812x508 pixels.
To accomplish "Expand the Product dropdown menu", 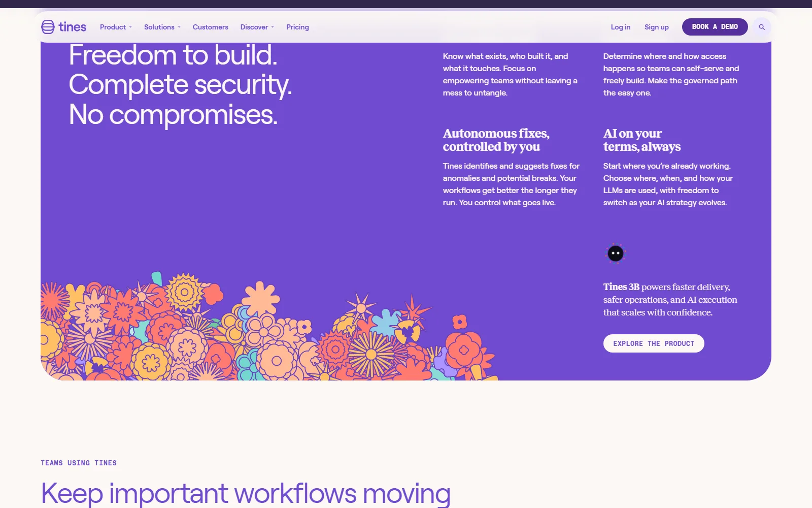I will click(116, 27).
